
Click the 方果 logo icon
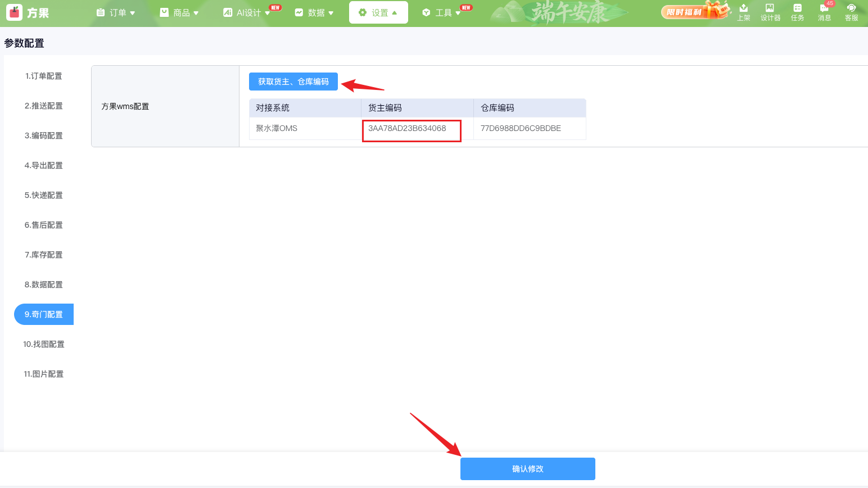[15, 12]
